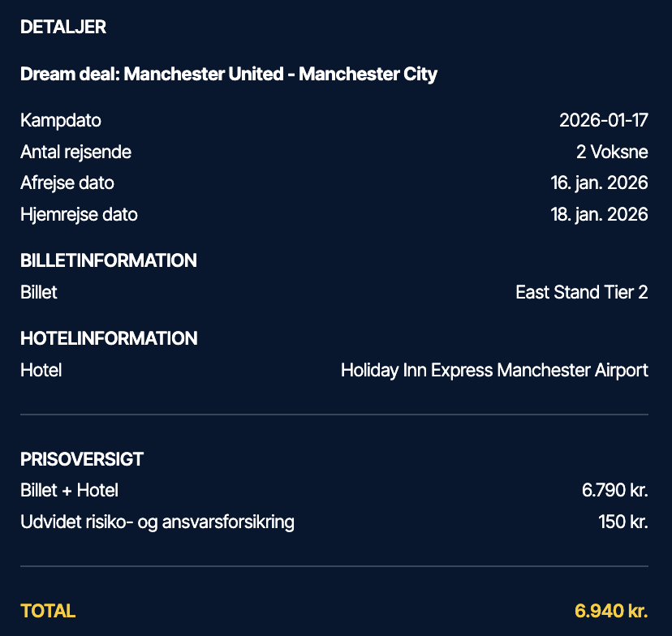Screen dimensions: 672x636
Task: Click the DETALJER section heading
Action: click(x=63, y=27)
